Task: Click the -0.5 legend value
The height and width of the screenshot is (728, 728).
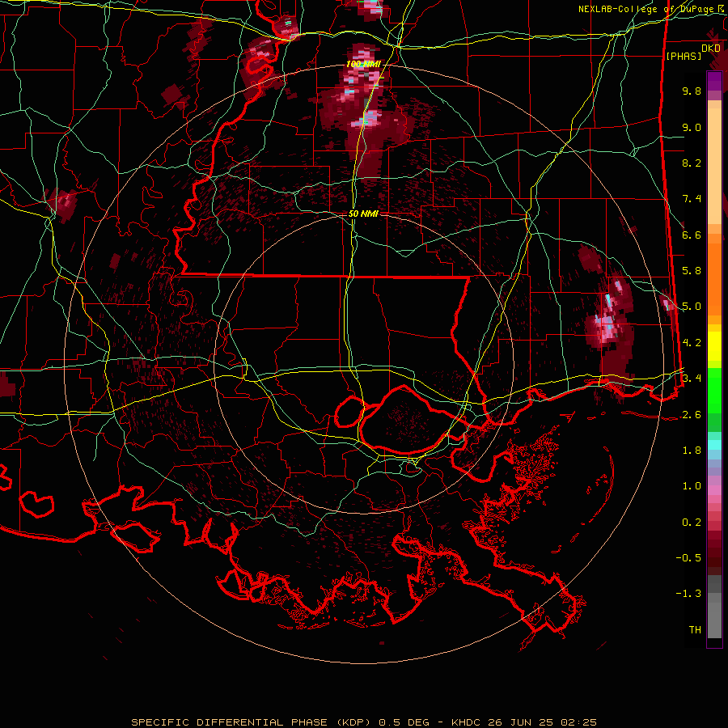Action: coord(688,558)
